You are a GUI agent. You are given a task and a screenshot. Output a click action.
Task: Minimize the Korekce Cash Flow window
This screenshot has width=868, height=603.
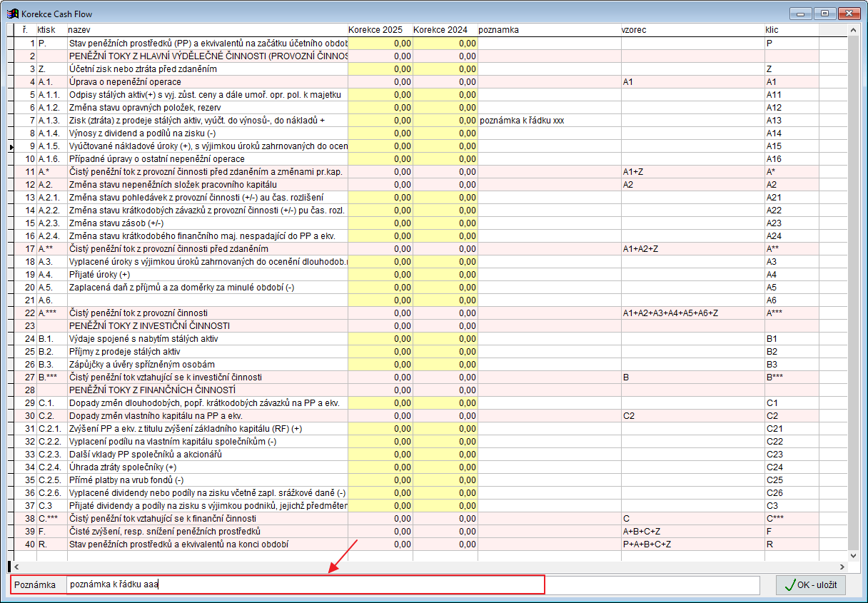pos(802,14)
